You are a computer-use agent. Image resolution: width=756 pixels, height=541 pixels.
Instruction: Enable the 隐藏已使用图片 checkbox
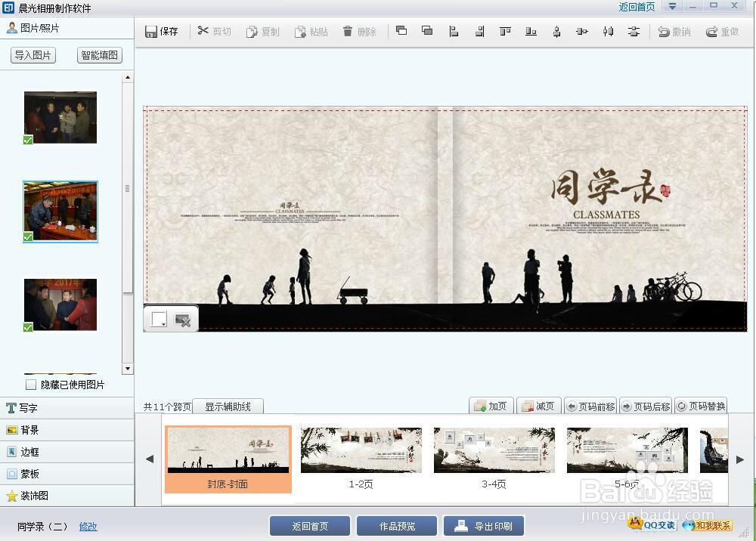click(30, 385)
